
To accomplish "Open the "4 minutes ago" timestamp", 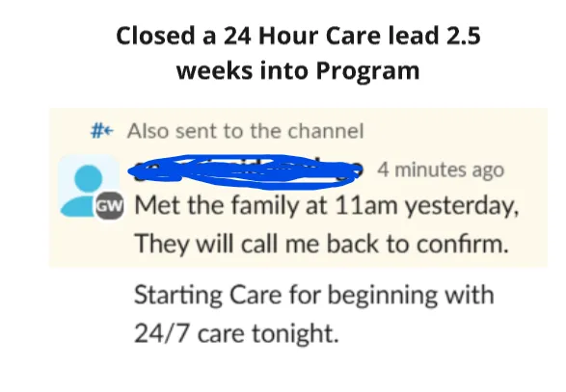I will click(x=441, y=170).
